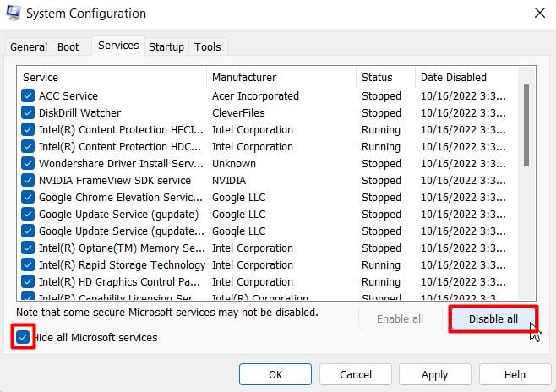Uncheck Google Chrome Elevation Service checkbox
Screen dimensions: 556x392
[x=28, y=198]
